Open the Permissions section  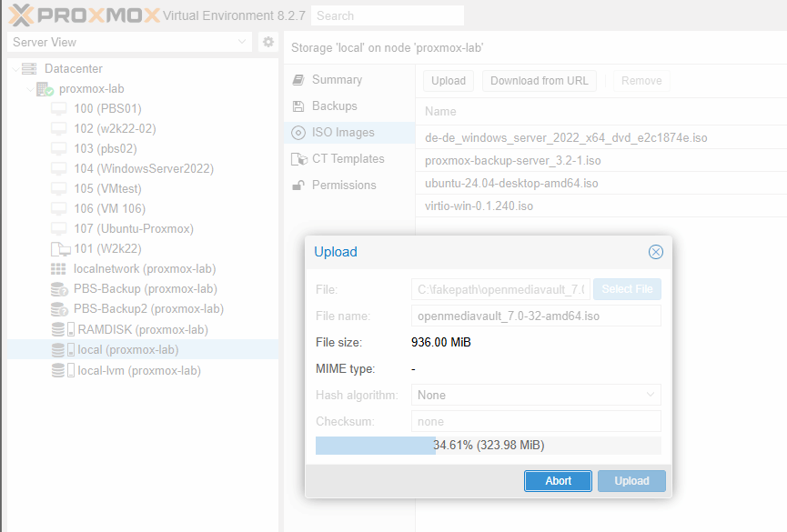point(344,186)
